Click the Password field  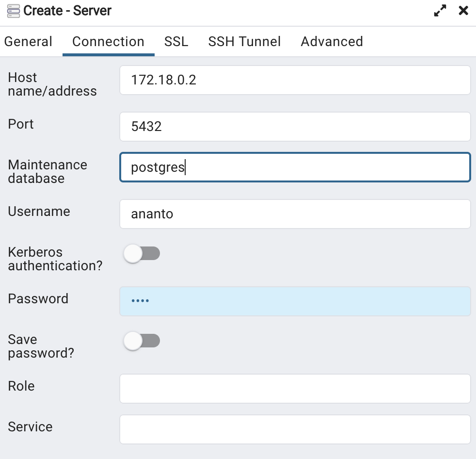[x=295, y=301]
